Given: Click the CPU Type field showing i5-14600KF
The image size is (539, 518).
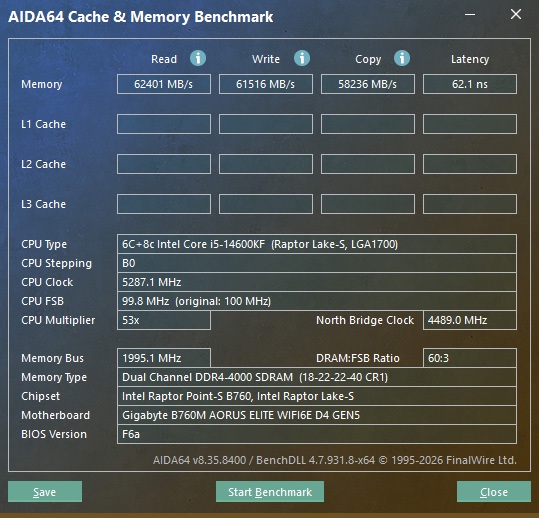Looking at the screenshot, I should pos(317,244).
